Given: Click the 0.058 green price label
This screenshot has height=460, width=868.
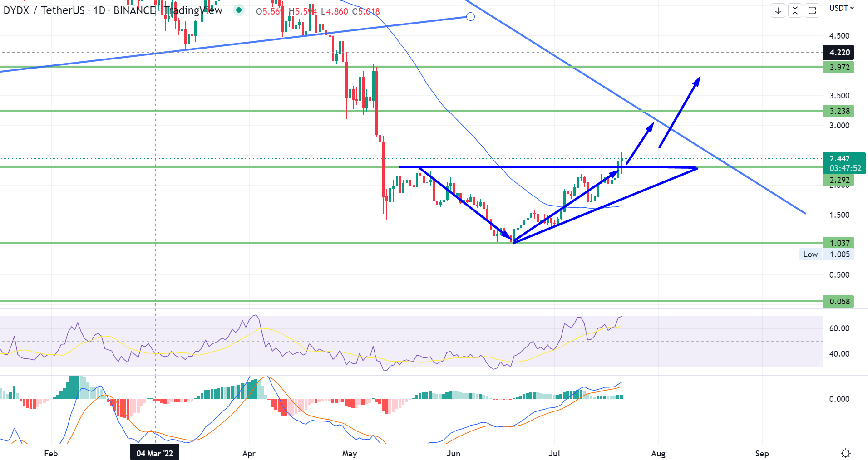Looking at the screenshot, I should [838, 302].
